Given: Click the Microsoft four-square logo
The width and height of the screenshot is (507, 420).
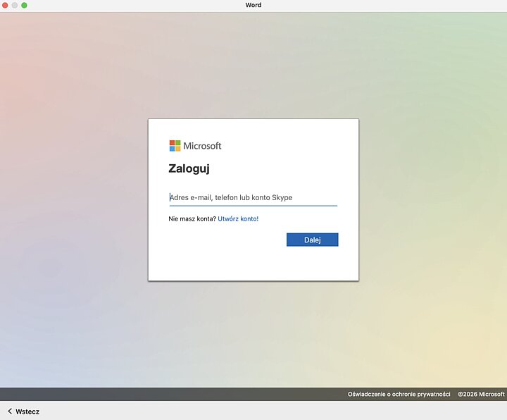Looking at the screenshot, I should point(175,146).
